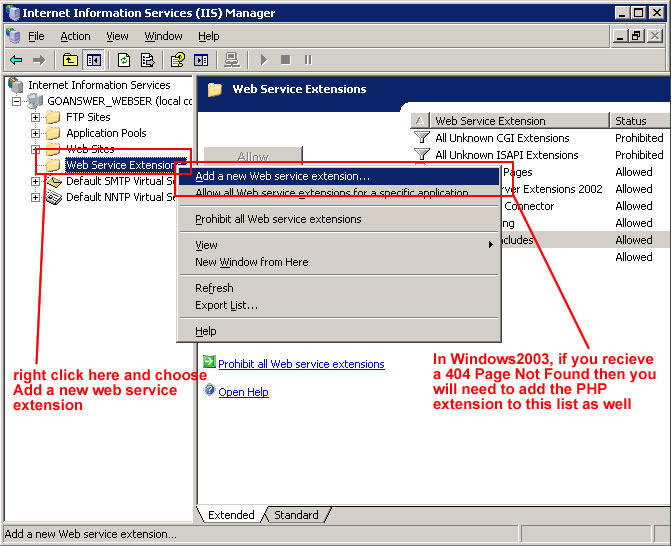Sort by Web Service Extension column header
This screenshot has width=671, height=546.
coord(520,121)
